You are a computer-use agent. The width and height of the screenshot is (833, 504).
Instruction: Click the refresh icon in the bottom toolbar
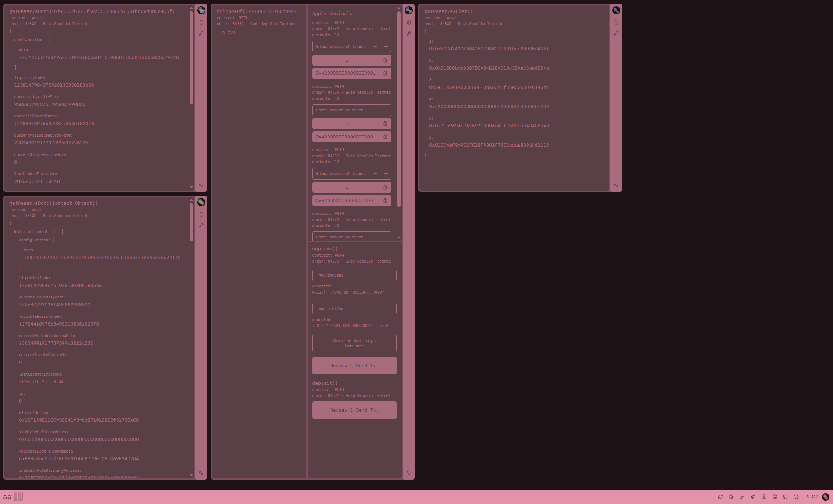pos(721,497)
